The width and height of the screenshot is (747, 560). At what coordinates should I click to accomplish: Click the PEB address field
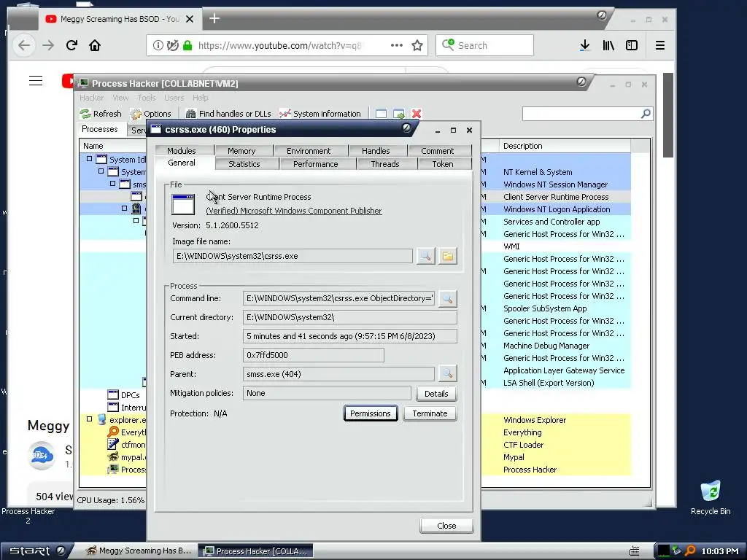tap(313, 355)
